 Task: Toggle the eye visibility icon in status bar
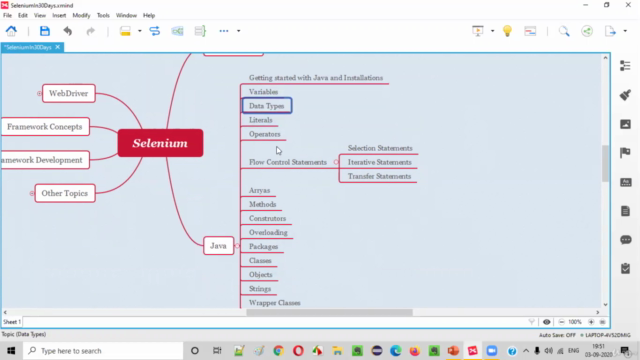pos(547,322)
